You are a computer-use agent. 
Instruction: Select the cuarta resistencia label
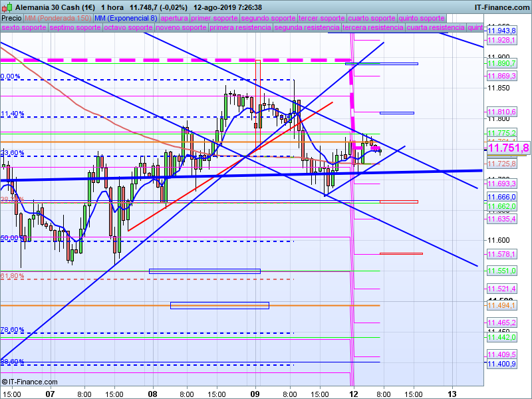click(x=436, y=27)
